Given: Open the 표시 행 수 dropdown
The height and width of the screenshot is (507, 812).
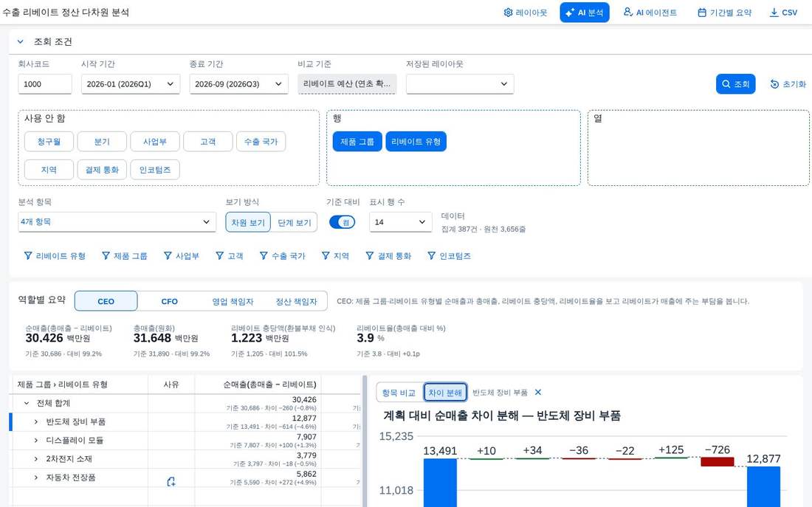Looking at the screenshot, I should click(400, 221).
